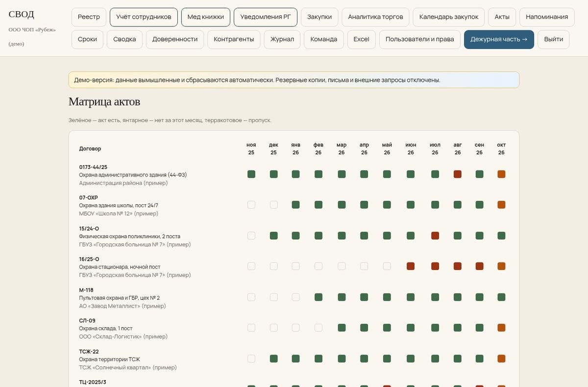Image resolution: width=588 pixels, height=387 pixels.
Task: Select 16/25-О amber cell for окт 26
Action: coord(501,266)
